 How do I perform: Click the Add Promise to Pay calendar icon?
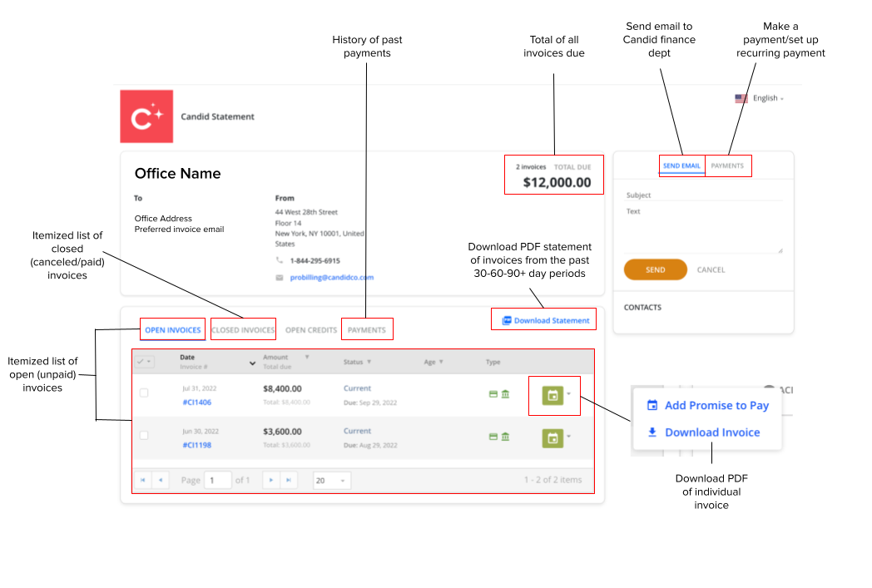651,406
